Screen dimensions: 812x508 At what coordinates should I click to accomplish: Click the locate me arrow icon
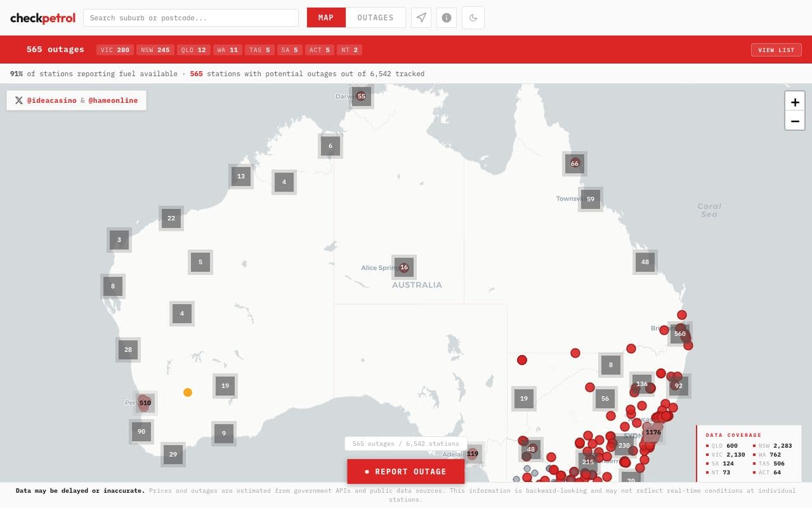coord(421,18)
